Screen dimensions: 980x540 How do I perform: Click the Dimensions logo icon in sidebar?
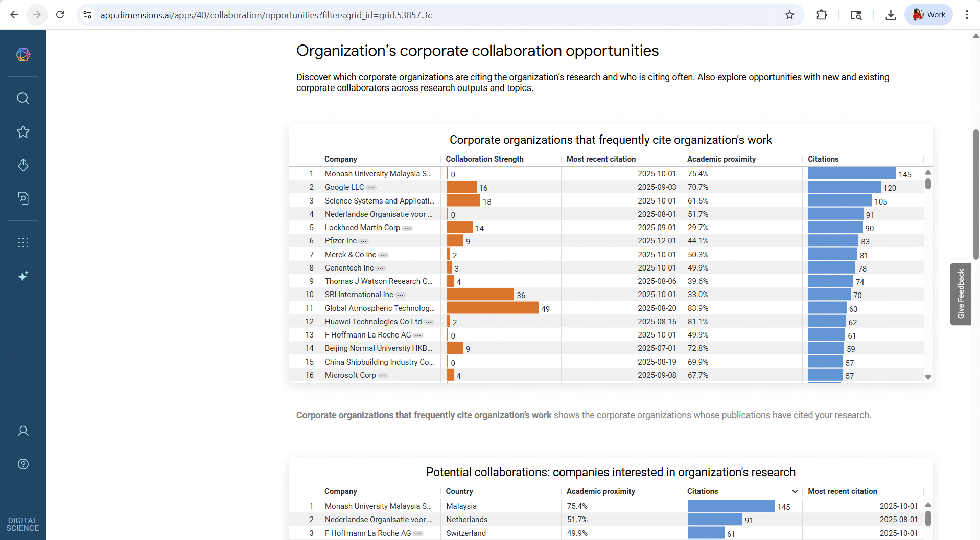[23, 54]
